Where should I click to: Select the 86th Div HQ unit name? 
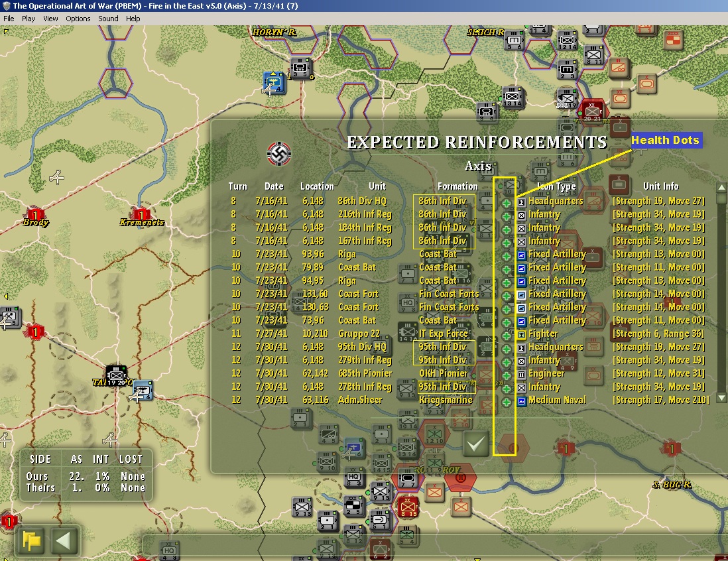tap(362, 201)
